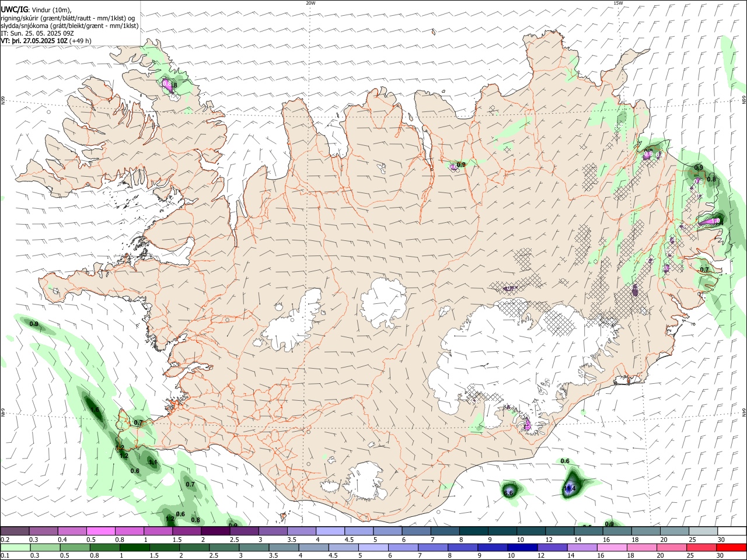Click the lower legend swatch between 2.5 and 3
Screen dimensions: 747x560
tap(224, 547)
